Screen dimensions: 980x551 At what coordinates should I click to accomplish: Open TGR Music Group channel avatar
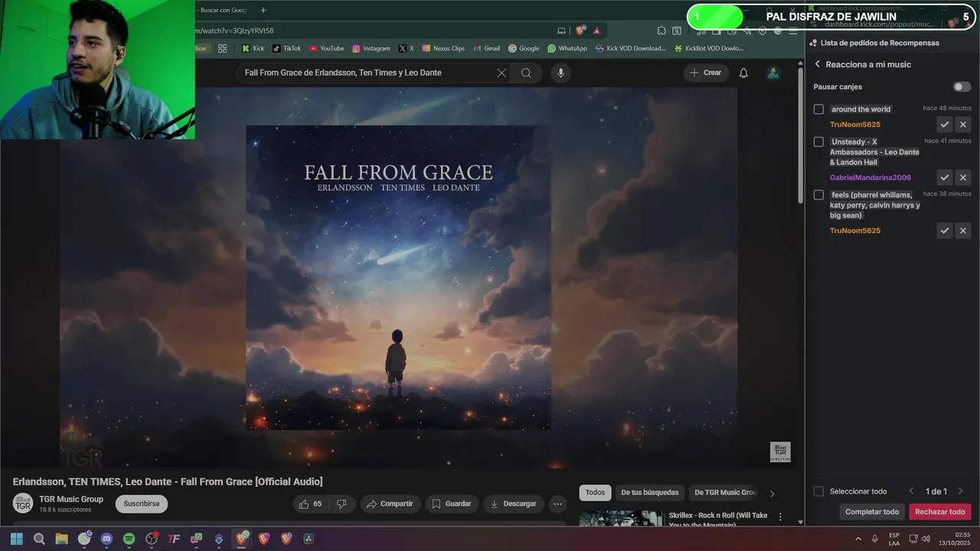22,504
